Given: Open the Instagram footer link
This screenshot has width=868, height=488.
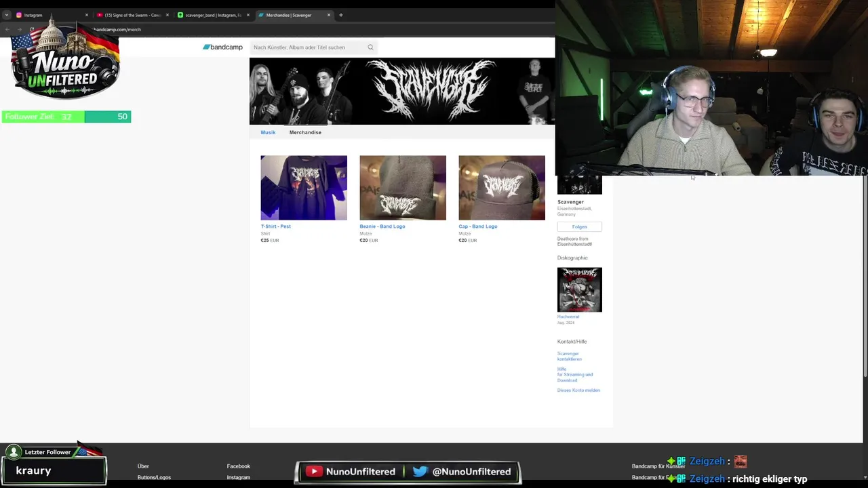Looking at the screenshot, I should pos(239,477).
